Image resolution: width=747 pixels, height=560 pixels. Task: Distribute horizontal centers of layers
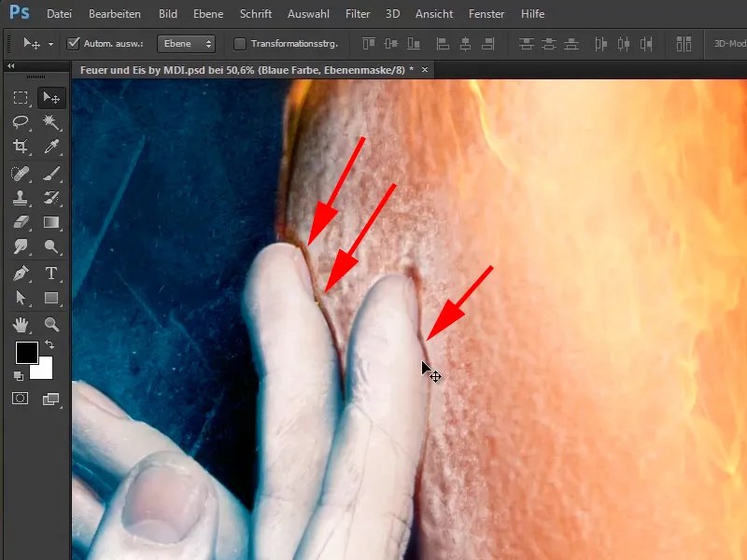[x=624, y=44]
